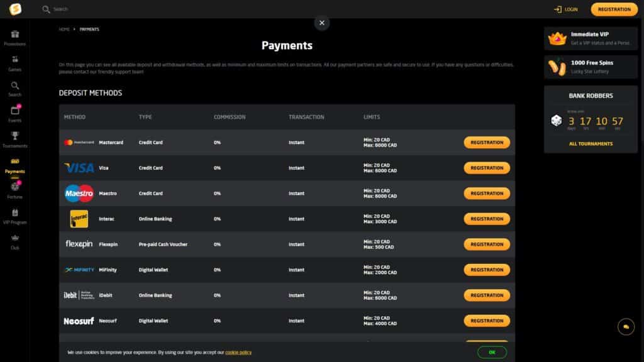The height and width of the screenshot is (362, 644).
Task: Click iDebit Online Banking type text
Action: coord(155,295)
